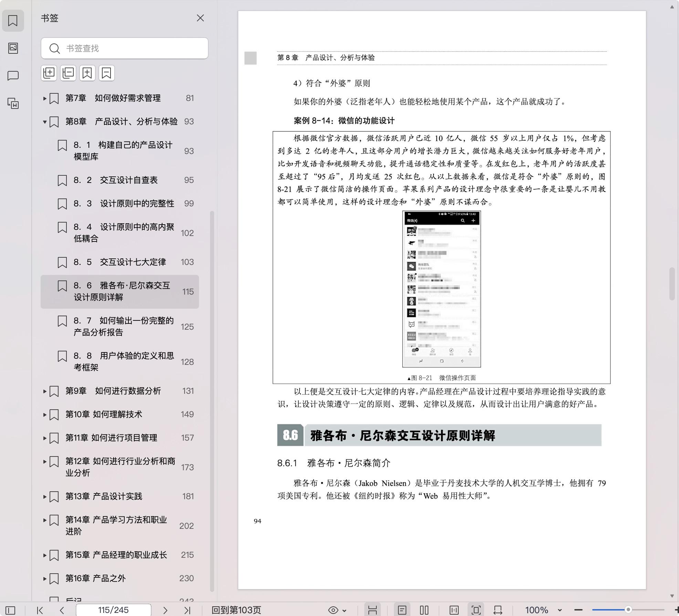
Task: Expand 第9章 如何进行数据分析
Action: [45, 391]
